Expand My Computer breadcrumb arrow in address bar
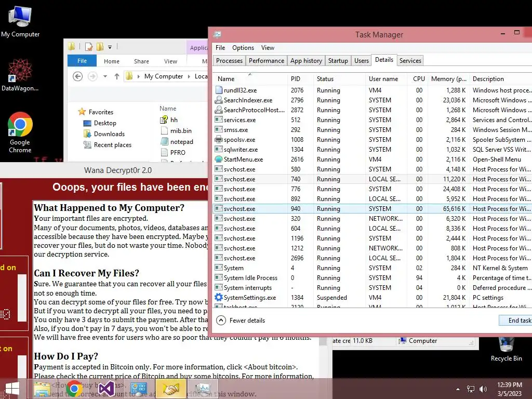The width and height of the screenshot is (532, 399). (x=189, y=76)
